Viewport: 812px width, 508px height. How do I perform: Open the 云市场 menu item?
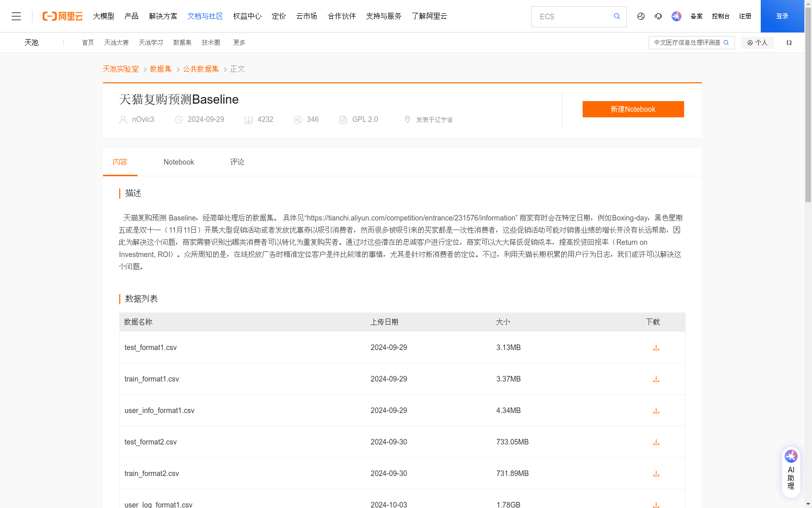(x=307, y=16)
